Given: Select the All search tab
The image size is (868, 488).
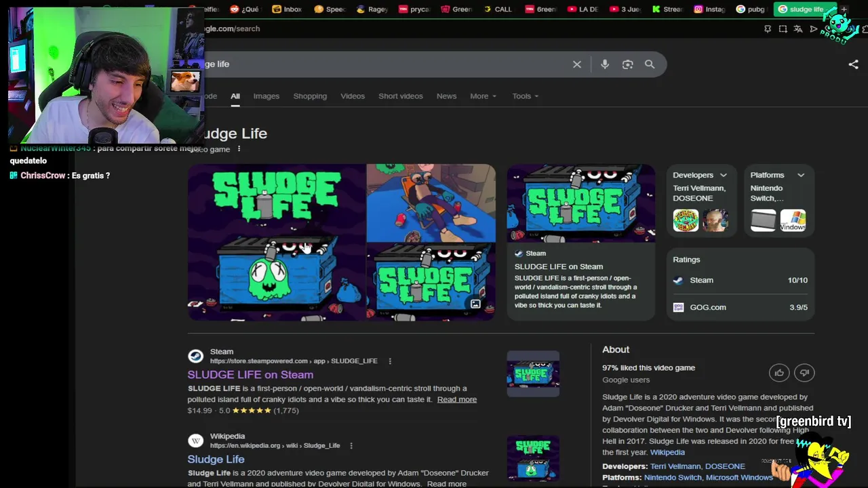Looking at the screenshot, I should click(235, 96).
